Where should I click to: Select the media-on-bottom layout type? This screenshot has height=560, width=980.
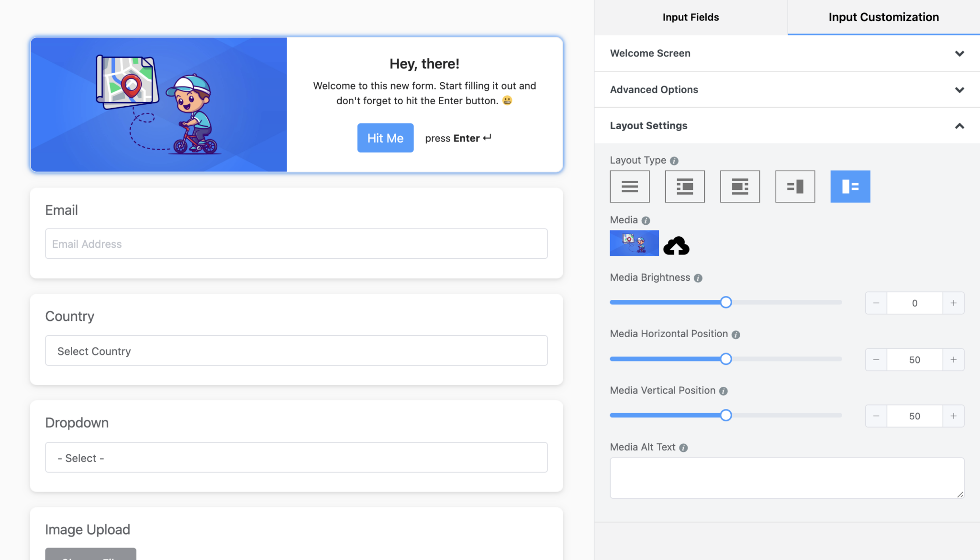point(740,186)
